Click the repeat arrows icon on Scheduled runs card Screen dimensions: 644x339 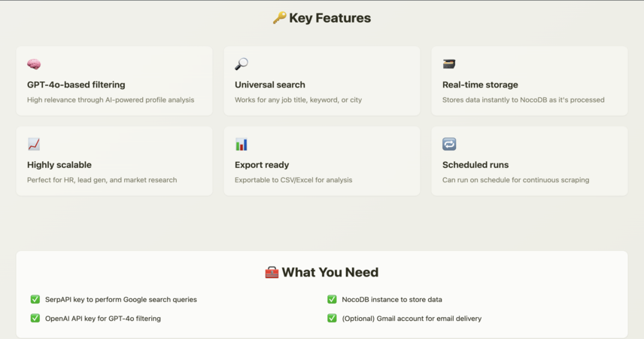[449, 144]
